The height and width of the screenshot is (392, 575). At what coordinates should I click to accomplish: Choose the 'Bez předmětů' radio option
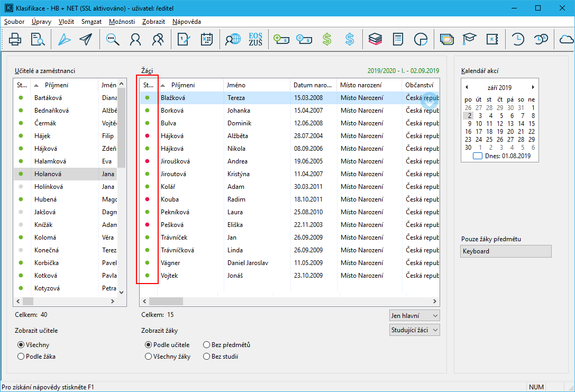tap(206, 345)
